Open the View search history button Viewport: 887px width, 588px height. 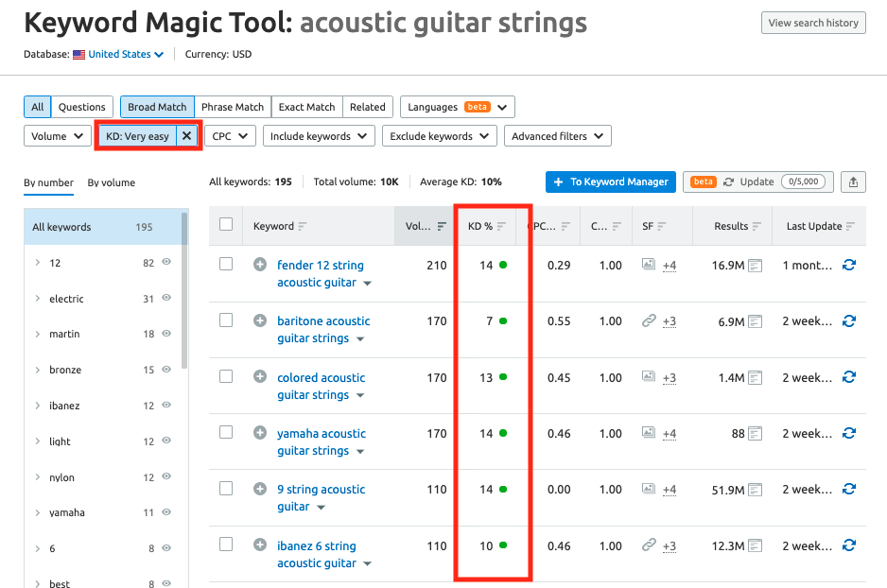click(x=812, y=23)
